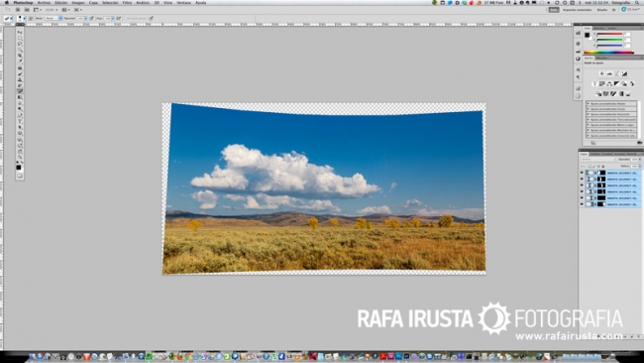Select the Type tool

19,121
